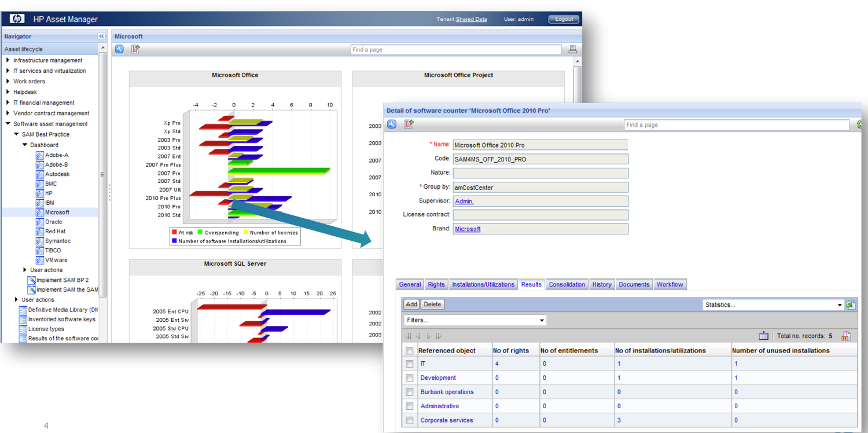This screenshot has height=433, width=868.
Task: Switch to the Rights tab
Action: [436, 284]
